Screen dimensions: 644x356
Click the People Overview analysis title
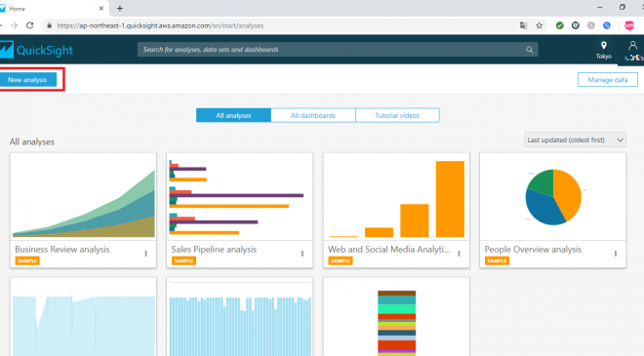click(533, 250)
